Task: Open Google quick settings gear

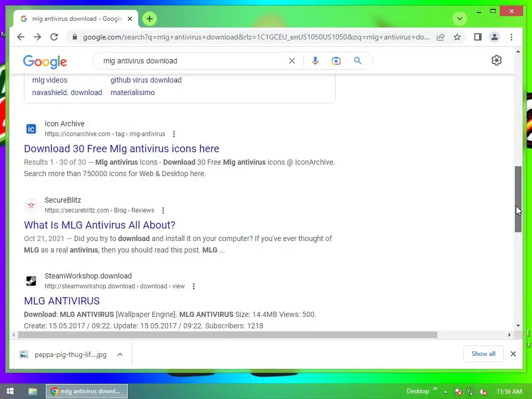Action: (x=496, y=60)
